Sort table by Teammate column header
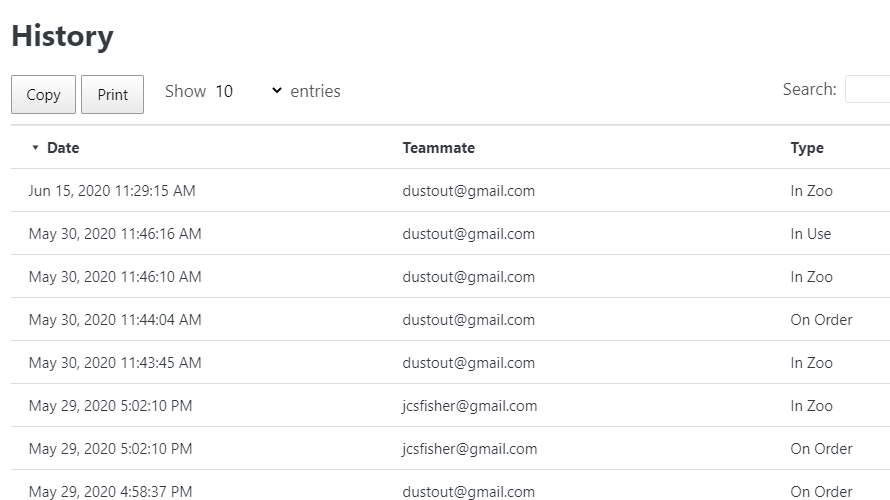 tap(439, 148)
